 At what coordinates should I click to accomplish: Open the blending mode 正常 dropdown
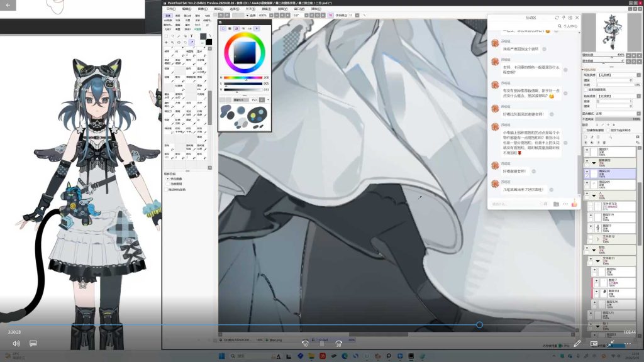(639, 113)
